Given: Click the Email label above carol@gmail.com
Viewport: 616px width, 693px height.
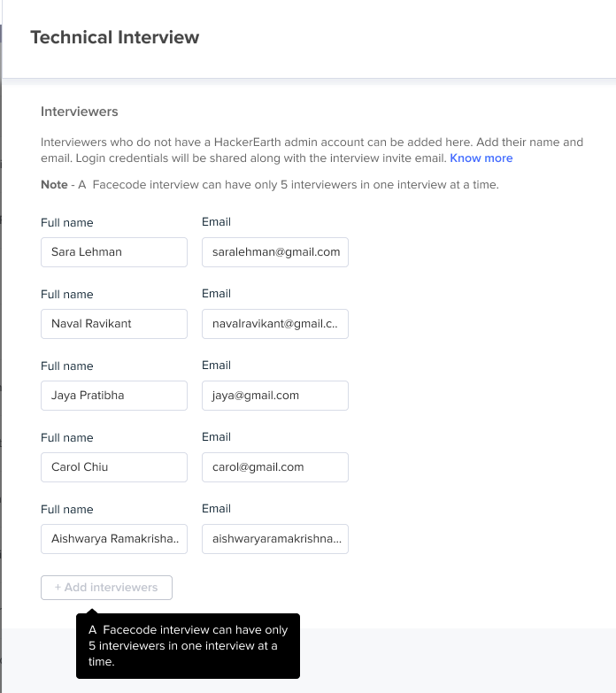Looking at the screenshot, I should 216,436.
